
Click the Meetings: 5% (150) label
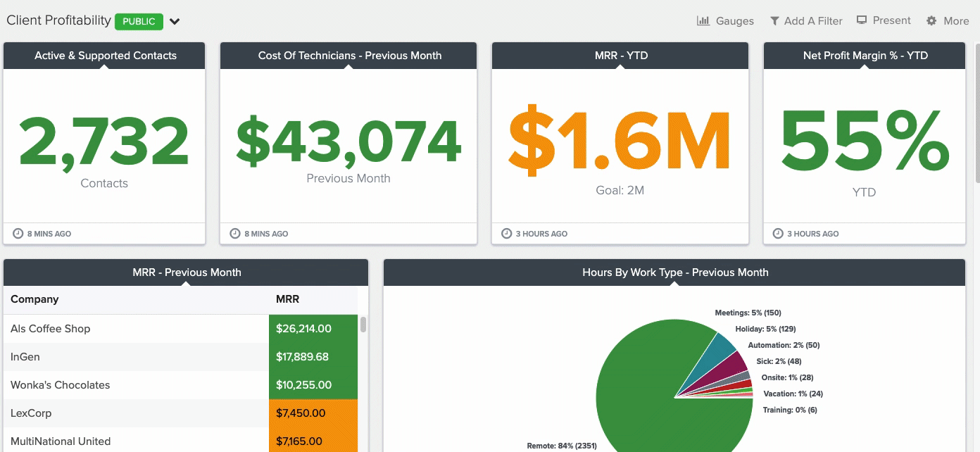coord(748,313)
